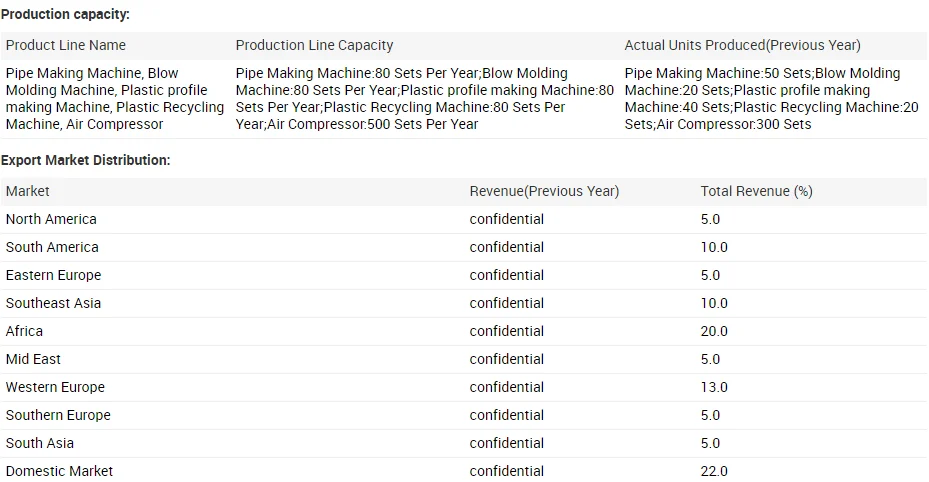The height and width of the screenshot is (482, 929).
Task: Select the Mid East market cell
Action: tap(33, 359)
